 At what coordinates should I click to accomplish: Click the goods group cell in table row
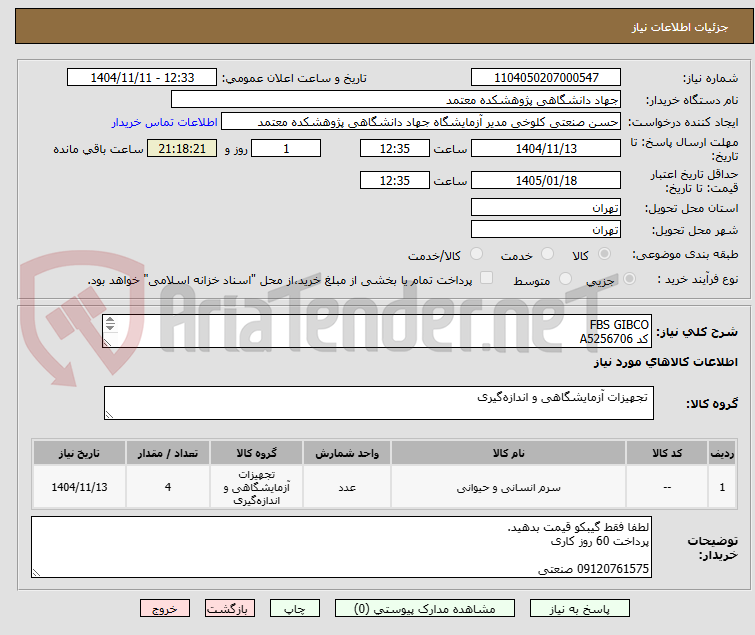pos(256,487)
